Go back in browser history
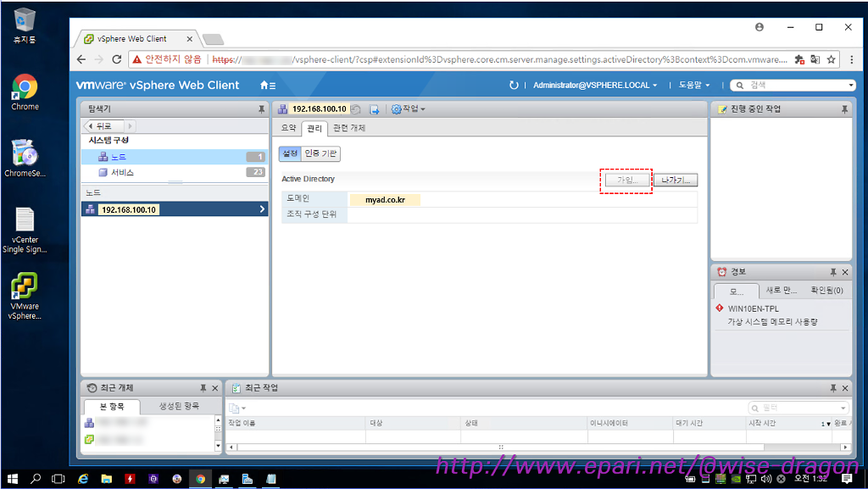The width and height of the screenshot is (868, 489). coord(81,59)
